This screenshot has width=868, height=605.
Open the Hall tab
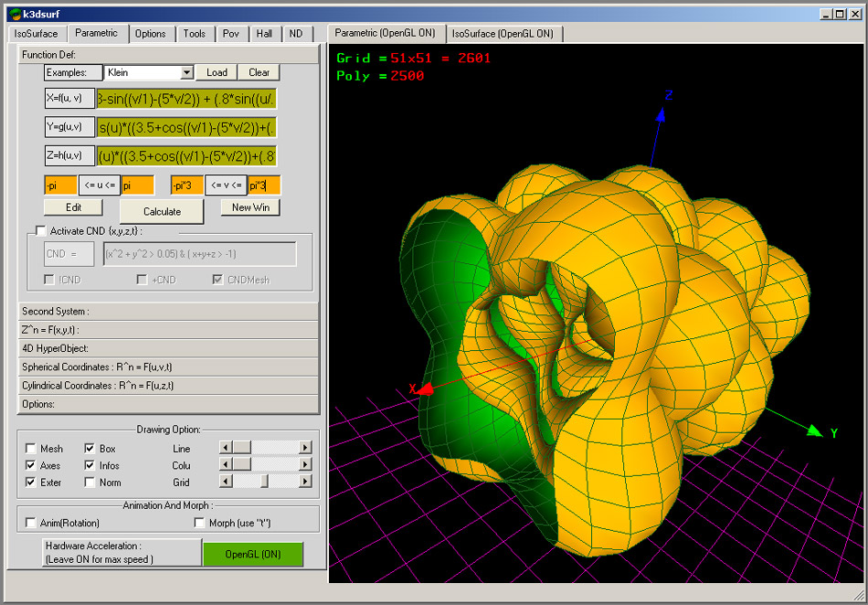click(x=264, y=34)
